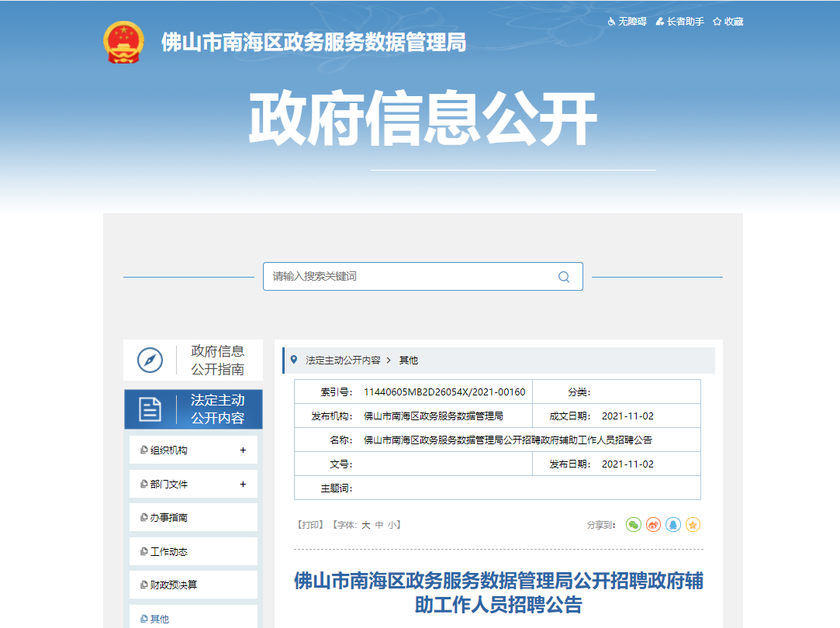The width and height of the screenshot is (840, 628).
Task: Set font size to 小
Action: [x=392, y=525]
